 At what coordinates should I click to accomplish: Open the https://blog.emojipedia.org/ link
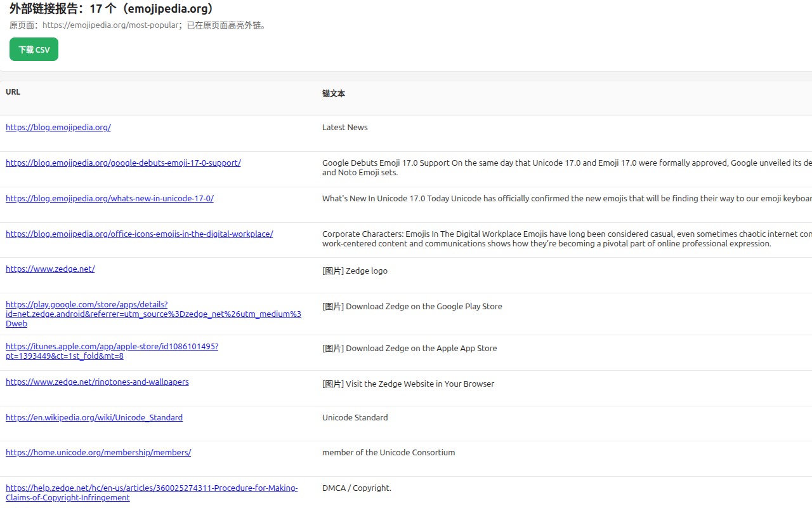[x=58, y=127]
